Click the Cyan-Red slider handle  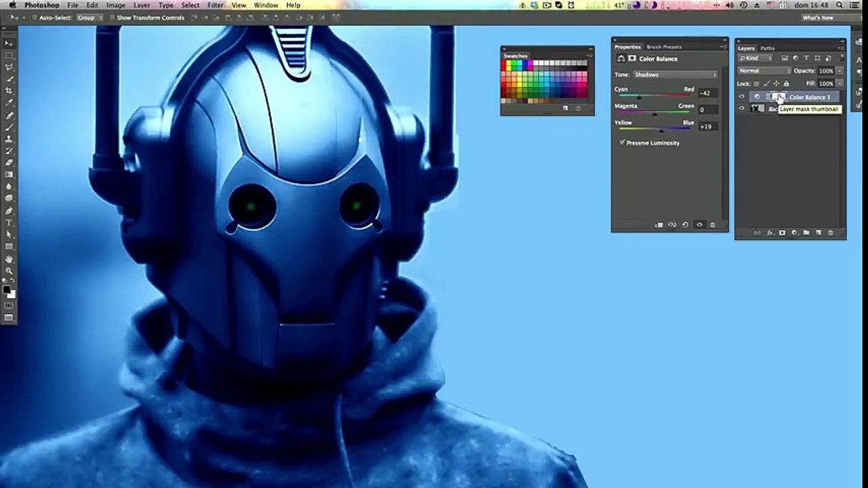tap(638, 97)
